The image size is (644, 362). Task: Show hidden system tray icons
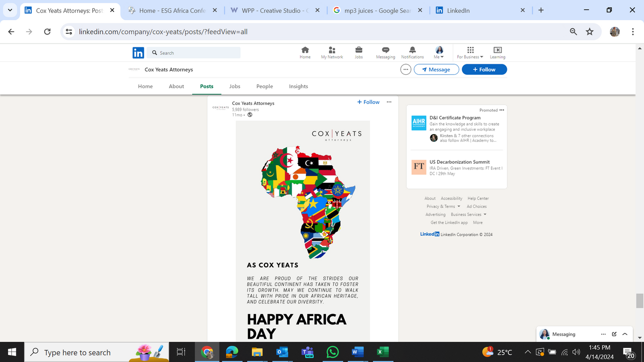(x=528, y=352)
